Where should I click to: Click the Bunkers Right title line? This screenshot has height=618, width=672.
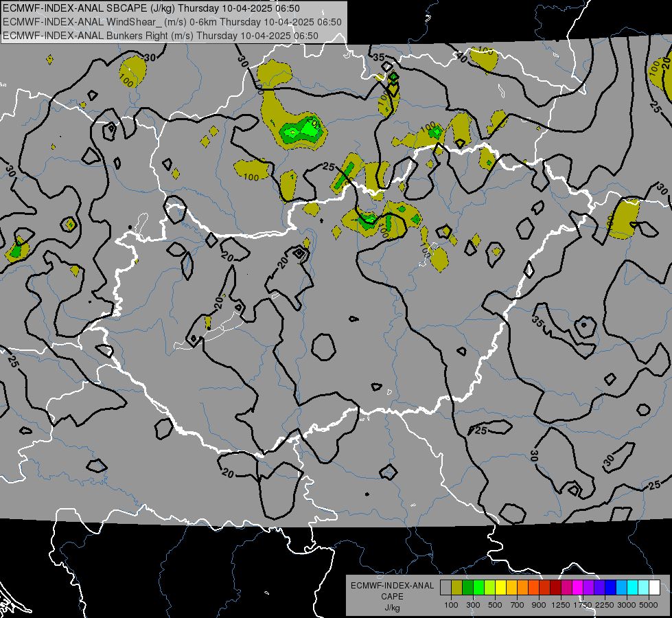161,36
